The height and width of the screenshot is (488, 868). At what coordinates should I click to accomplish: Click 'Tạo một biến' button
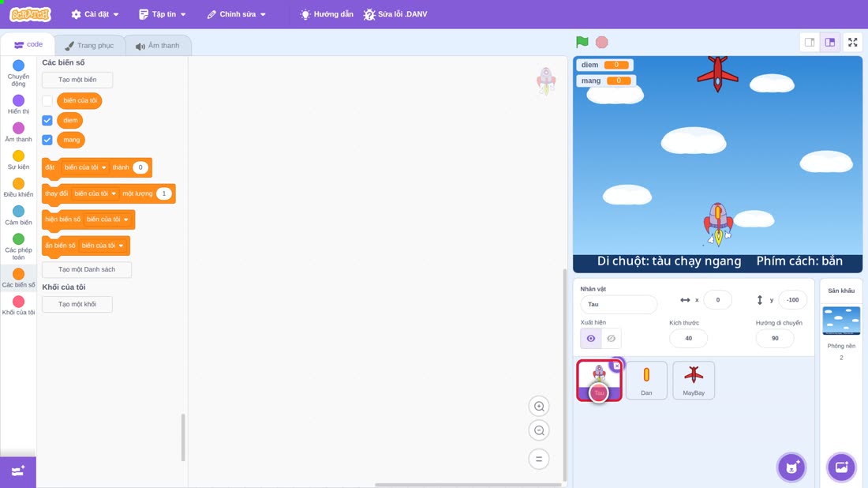click(x=77, y=80)
